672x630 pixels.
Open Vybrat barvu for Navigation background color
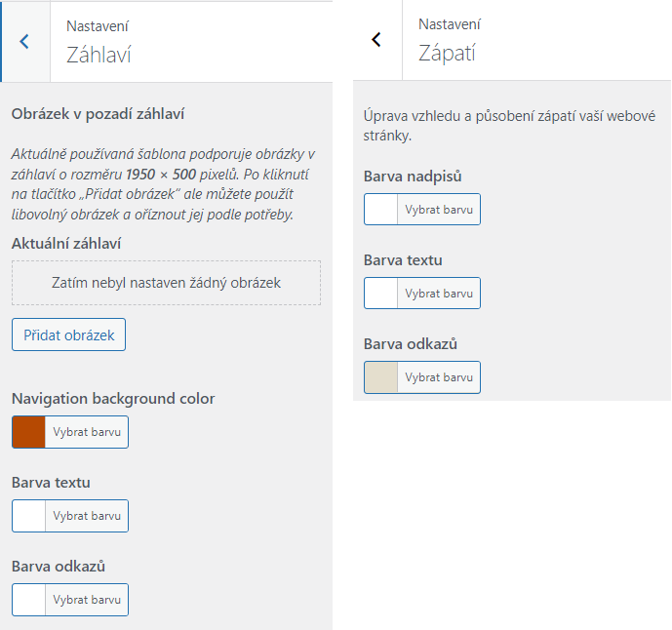(87, 432)
